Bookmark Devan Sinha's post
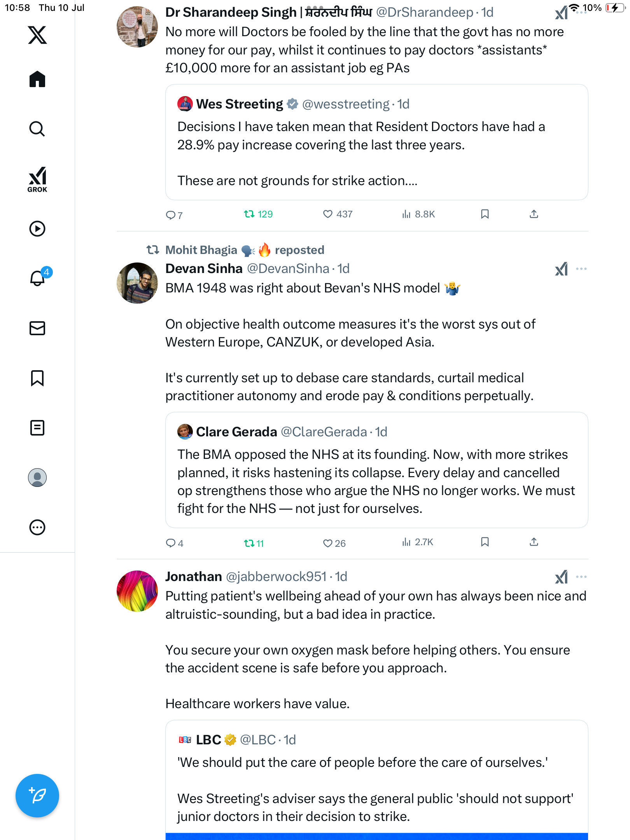Image resolution: width=630 pixels, height=840 pixels. [x=485, y=542]
